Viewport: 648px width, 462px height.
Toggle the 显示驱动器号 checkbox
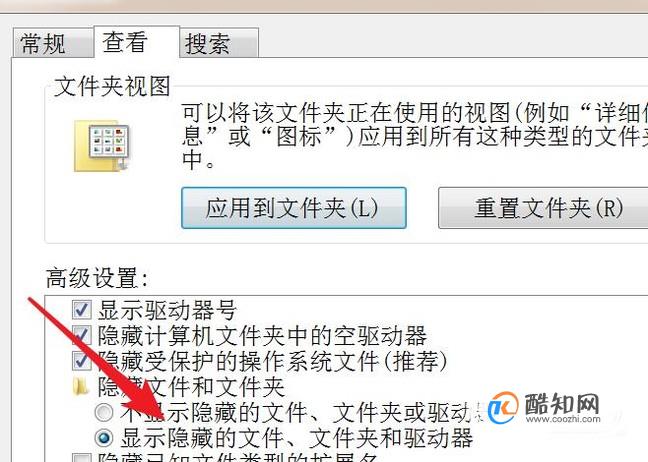[x=81, y=310]
